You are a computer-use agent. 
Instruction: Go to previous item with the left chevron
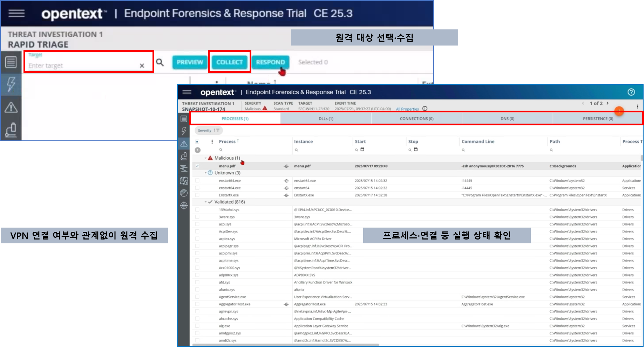pos(583,103)
